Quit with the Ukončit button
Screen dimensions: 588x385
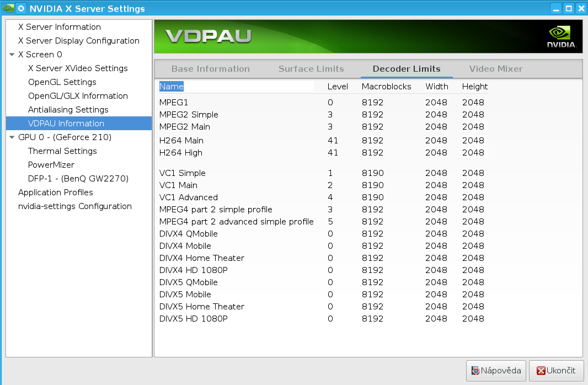(556, 371)
